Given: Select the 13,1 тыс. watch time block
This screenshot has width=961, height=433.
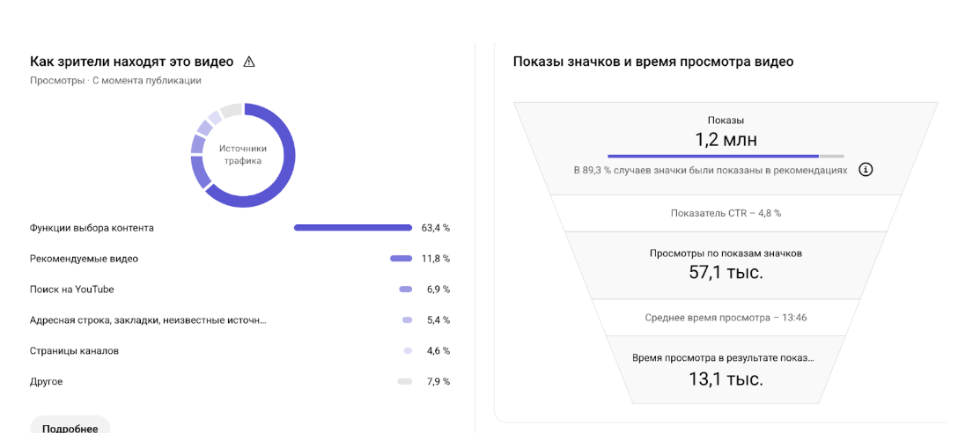Looking at the screenshot, I should coord(725,369).
